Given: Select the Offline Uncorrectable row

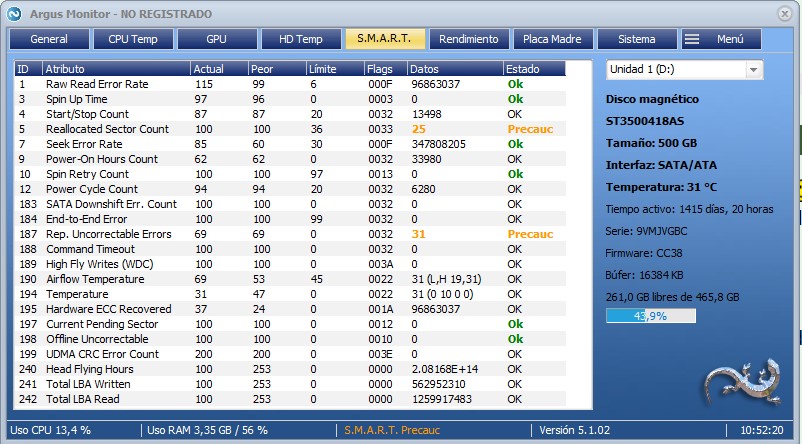Looking at the screenshot, I should click(290, 339).
